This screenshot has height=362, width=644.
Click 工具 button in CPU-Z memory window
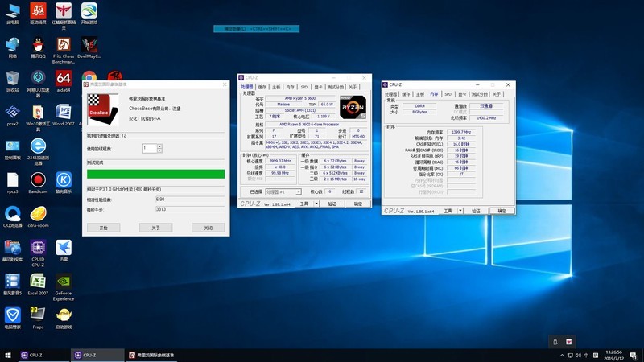click(x=448, y=211)
